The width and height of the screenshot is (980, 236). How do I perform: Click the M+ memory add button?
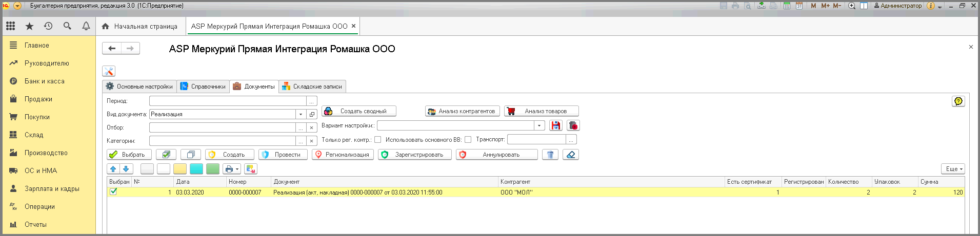[825, 6]
